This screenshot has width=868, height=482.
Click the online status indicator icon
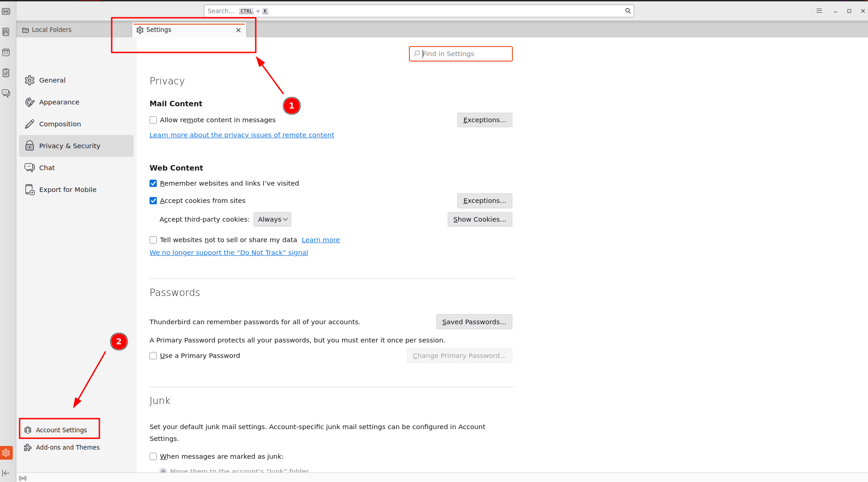pos(23,478)
